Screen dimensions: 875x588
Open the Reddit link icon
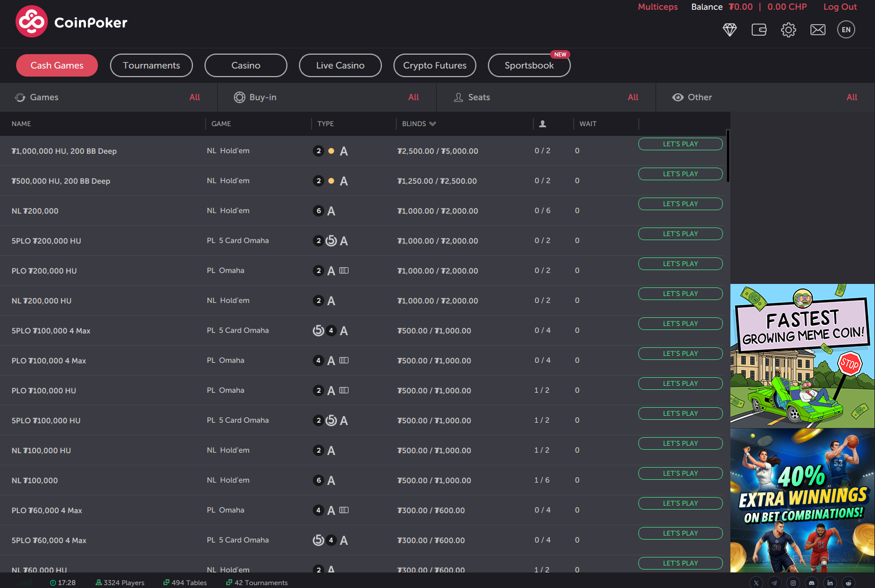(x=849, y=583)
